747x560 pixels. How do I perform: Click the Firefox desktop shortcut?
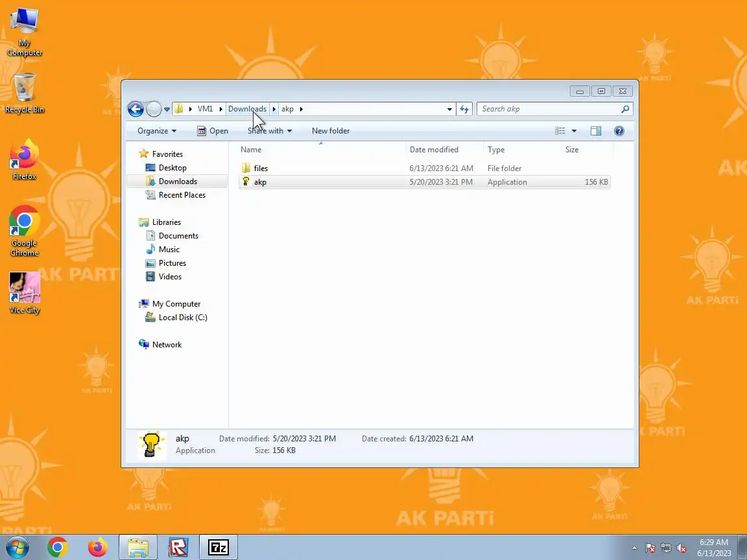24,160
